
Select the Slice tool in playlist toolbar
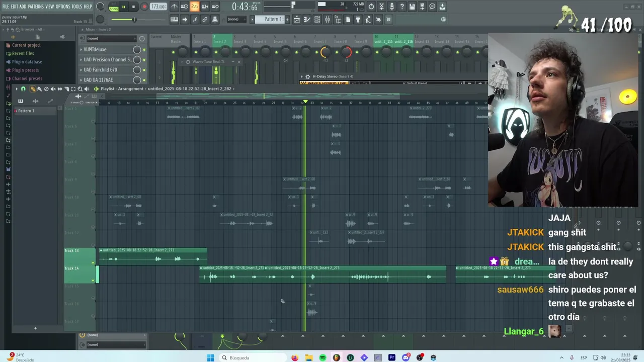point(66,89)
